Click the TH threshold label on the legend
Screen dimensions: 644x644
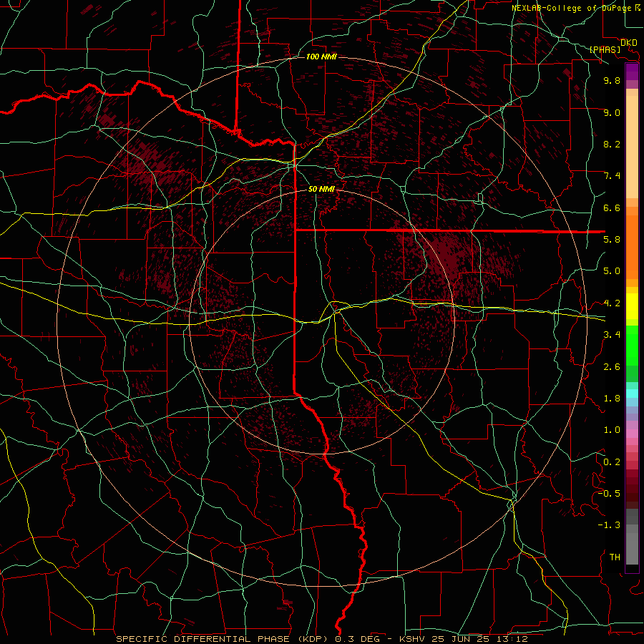(x=615, y=557)
